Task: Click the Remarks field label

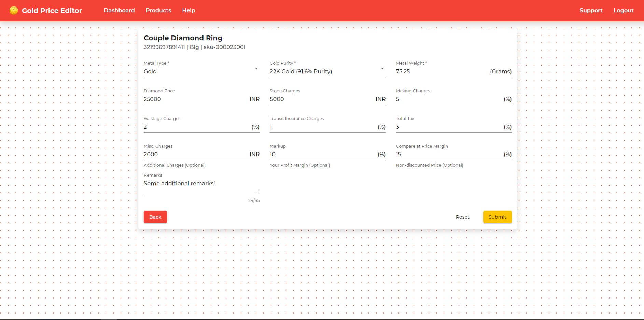Action: [x=153, y=175]
